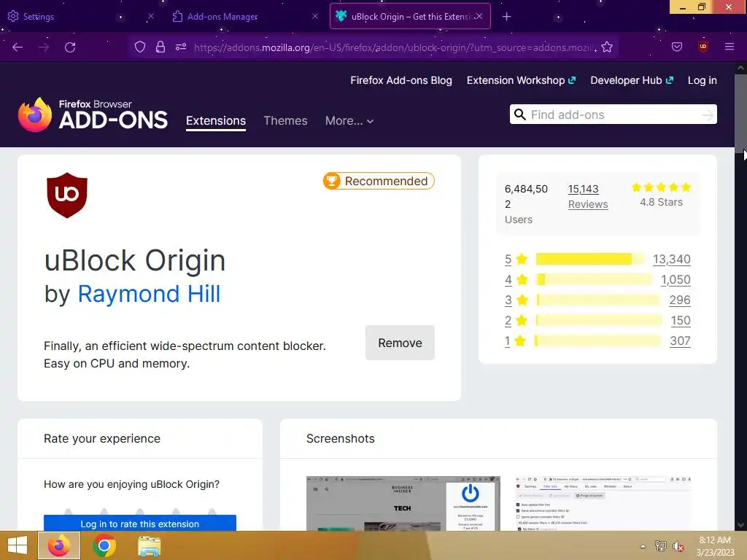
Task: Click the 13,340 five-star count
Action: [x=671, y=259]
